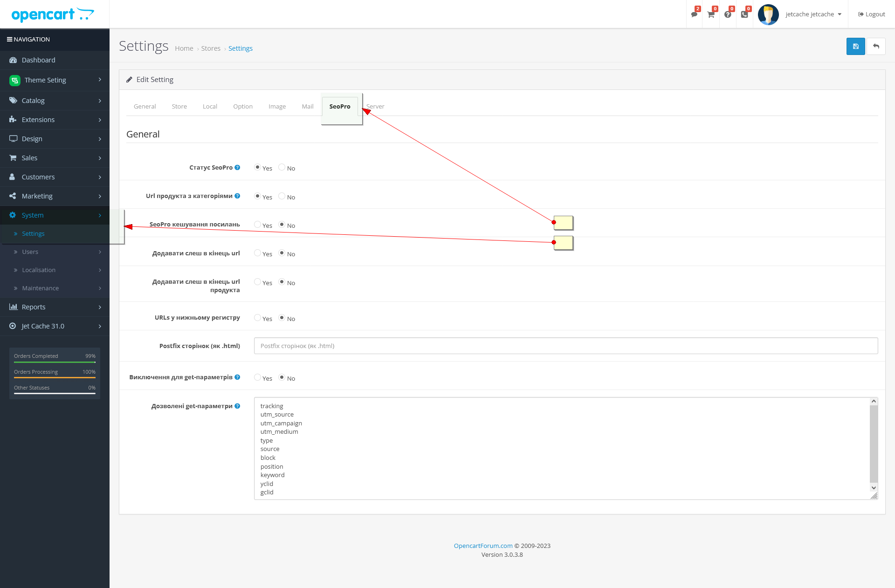Open the comments notification icon

694,14
